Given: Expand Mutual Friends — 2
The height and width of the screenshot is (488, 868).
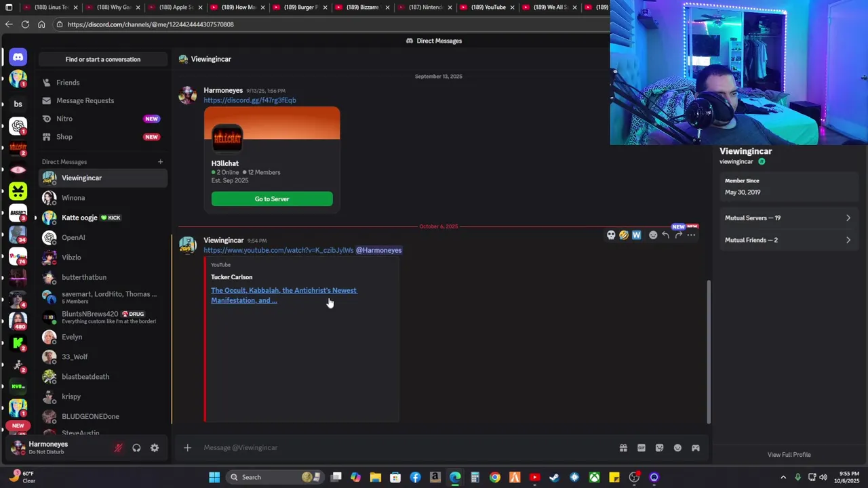Looking at the screenshot, I should tap(787, 240).
